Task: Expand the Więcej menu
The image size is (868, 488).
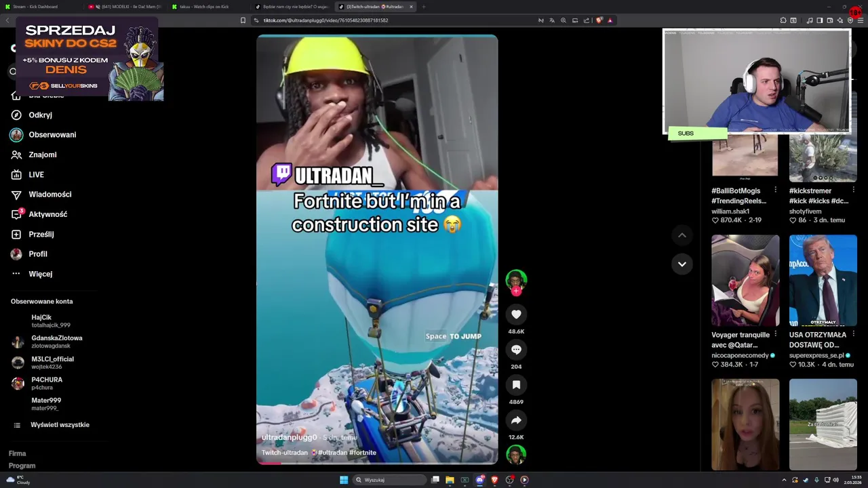Action: (32, 274)
